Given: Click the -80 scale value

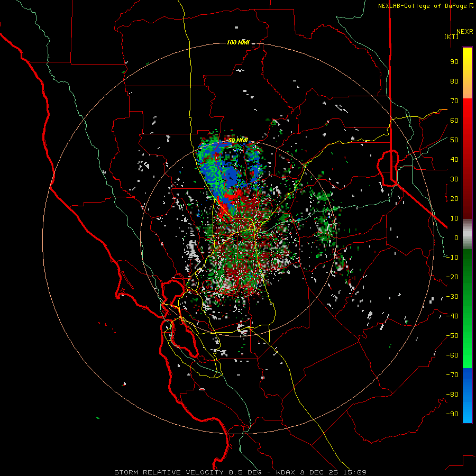Looking at the screenshot, I should point(452,395).
